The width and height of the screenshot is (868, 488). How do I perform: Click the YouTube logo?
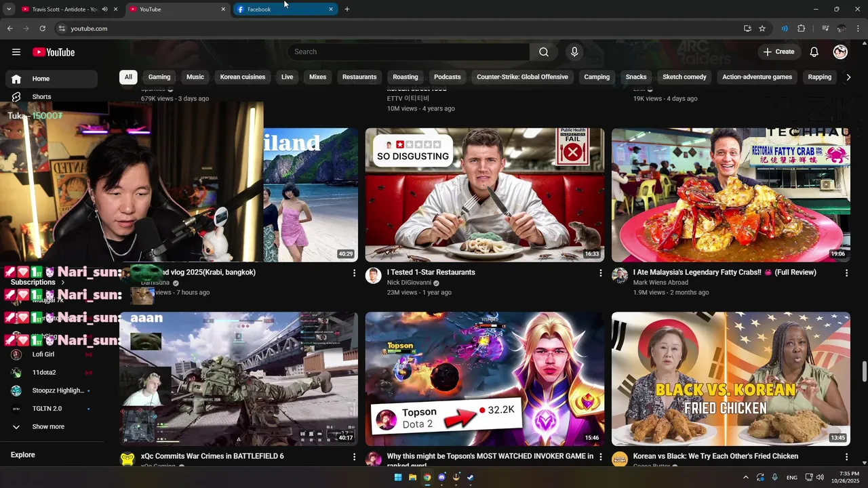(x=54, y=52)
